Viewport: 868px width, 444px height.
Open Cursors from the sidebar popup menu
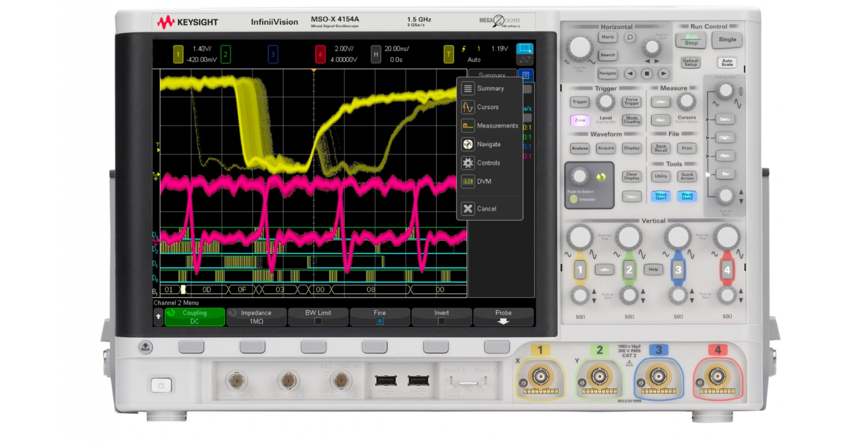490,107
